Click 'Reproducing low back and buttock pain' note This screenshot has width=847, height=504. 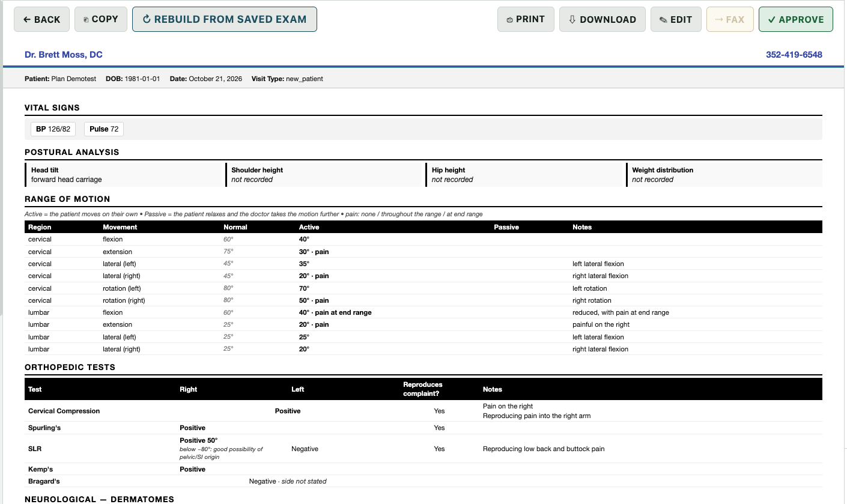pyautogui.click(x=544, y=449)
